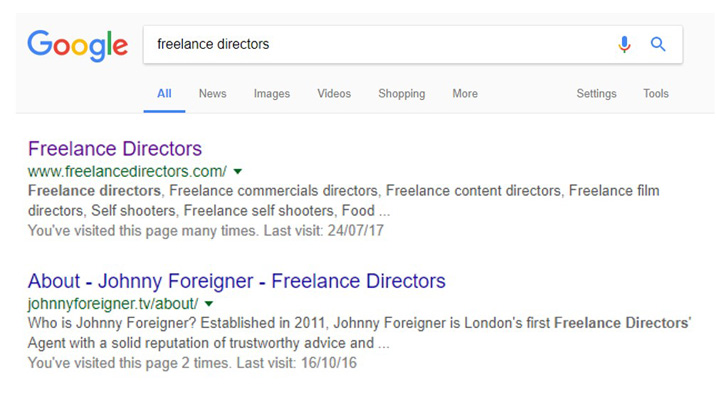Click the johnnyforeigner.tv/about/ green URL

tap(113, 304)
